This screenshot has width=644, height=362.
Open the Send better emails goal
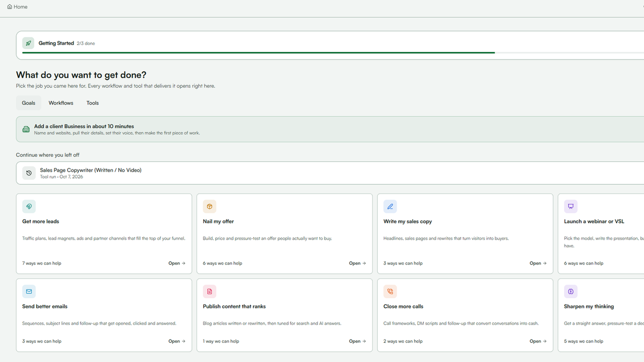point(177,341)
